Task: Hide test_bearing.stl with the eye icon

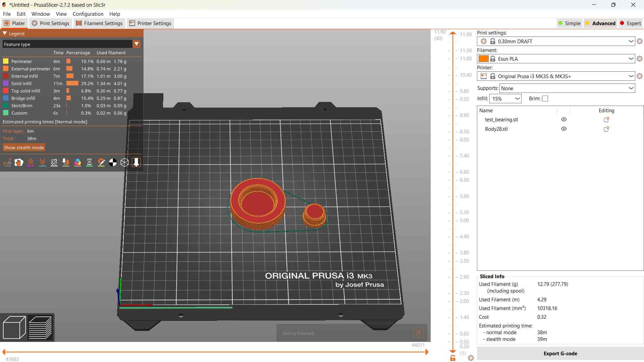Action: pos(564,120)
